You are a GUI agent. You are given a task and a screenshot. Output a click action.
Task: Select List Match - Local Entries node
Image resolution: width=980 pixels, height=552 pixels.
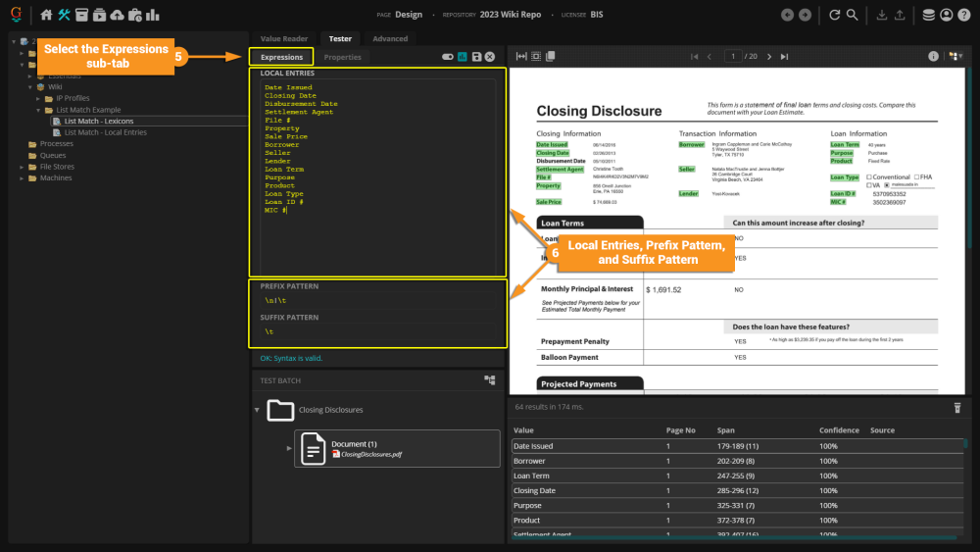(x=106, y=132)
